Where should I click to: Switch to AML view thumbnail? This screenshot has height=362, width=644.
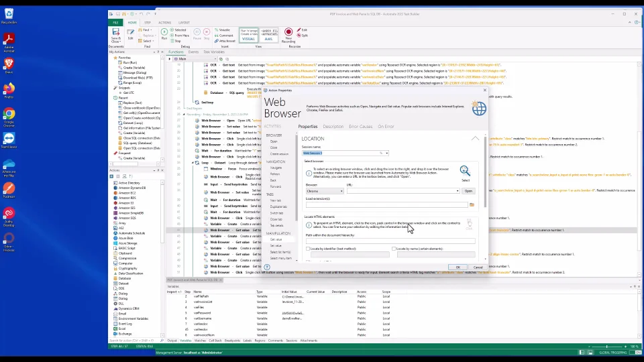pyautogui.click(x=268, y=36)
